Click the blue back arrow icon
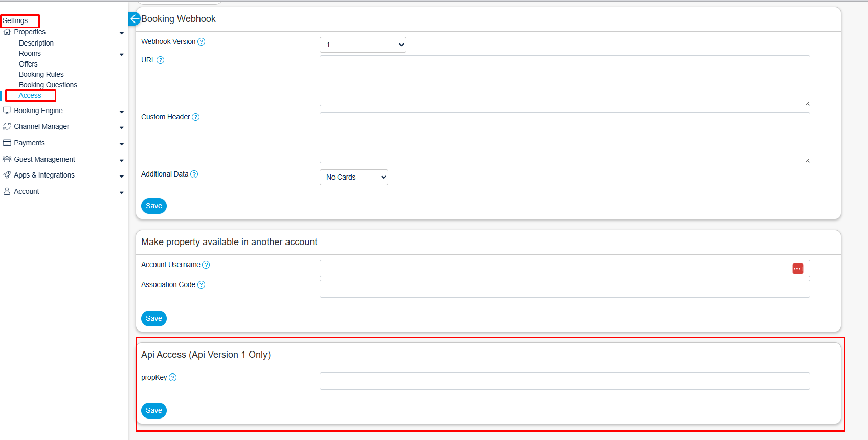 [134, 19]
